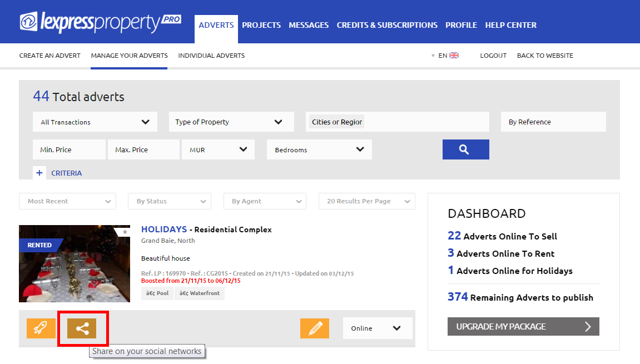Click 374 Remaining Adverts to publish
Image resolution: width=640 pixels, height=364 pixels.
[520, 297]
